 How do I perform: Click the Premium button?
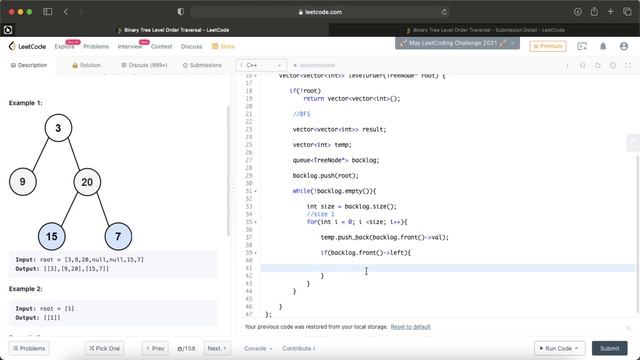tap(548, 46)
